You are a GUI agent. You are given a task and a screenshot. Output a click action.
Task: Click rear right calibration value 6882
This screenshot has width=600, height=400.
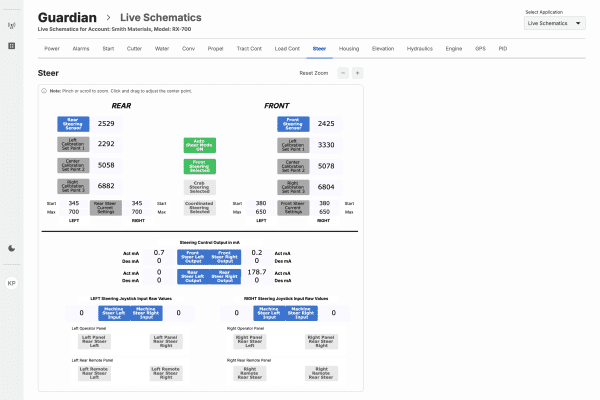tap(106, 186)
